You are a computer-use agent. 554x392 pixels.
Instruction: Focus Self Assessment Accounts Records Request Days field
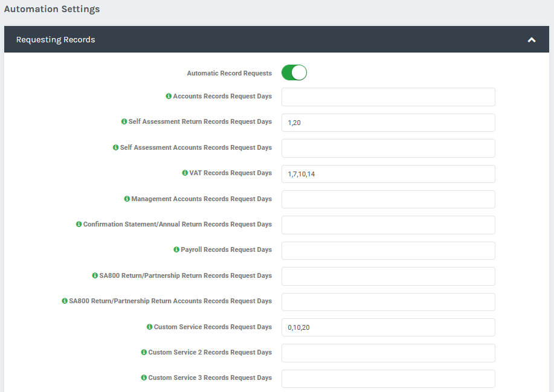[x=388, y=149]
